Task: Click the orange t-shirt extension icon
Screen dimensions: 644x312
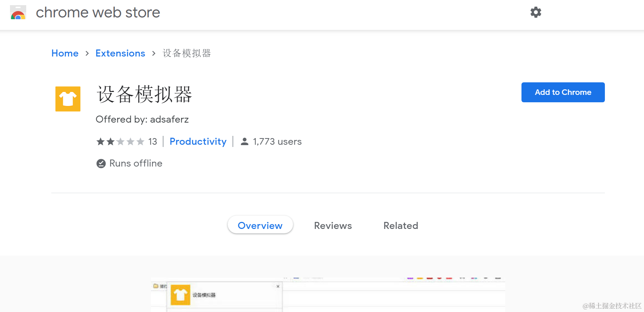Action: [68, 99]
